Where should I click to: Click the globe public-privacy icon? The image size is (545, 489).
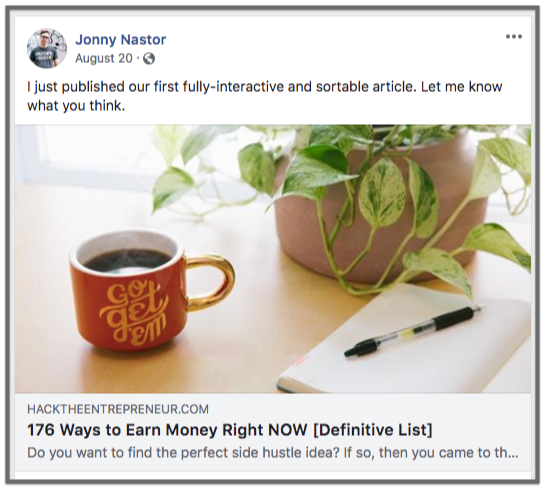tap(149, 58)
